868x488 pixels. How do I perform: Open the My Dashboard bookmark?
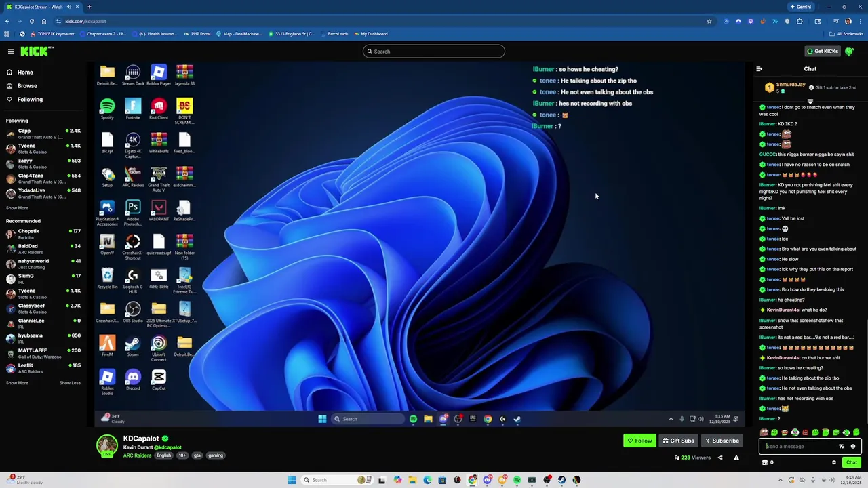pos(371,34)
